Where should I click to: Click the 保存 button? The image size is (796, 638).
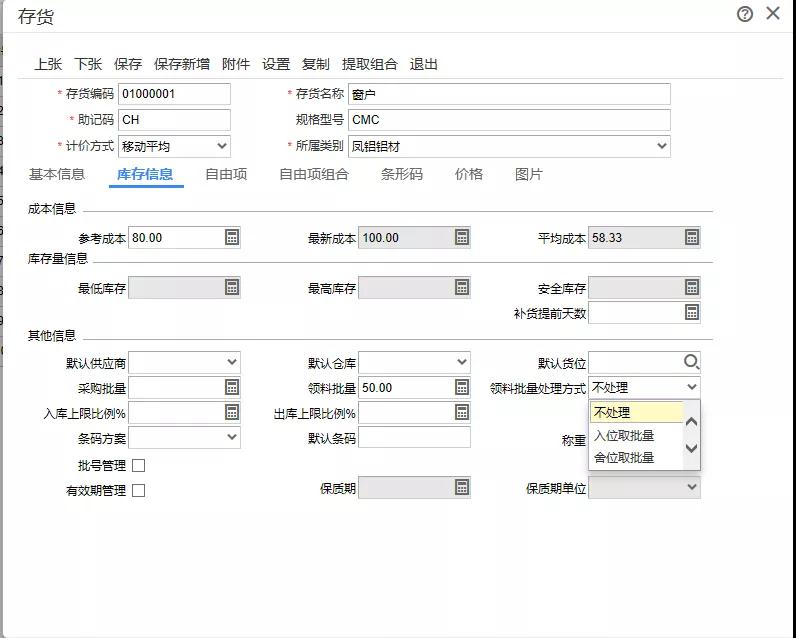point(127,64)
